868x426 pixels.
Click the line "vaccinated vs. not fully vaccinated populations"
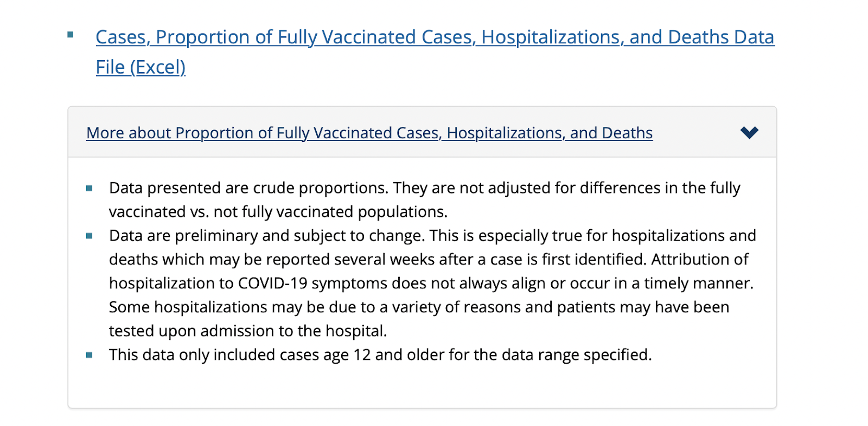[278, 212]
